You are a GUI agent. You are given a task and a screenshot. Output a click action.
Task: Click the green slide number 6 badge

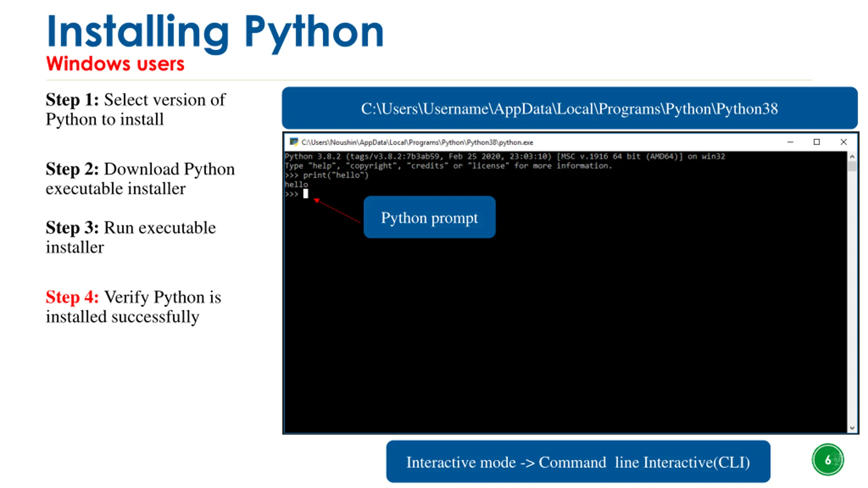click(827, 460)
